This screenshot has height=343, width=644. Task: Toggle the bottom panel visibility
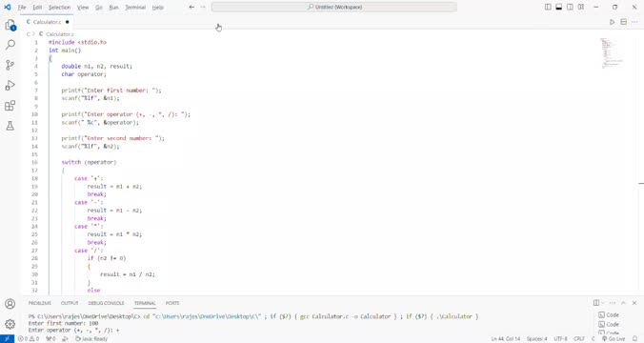[559, 7]
